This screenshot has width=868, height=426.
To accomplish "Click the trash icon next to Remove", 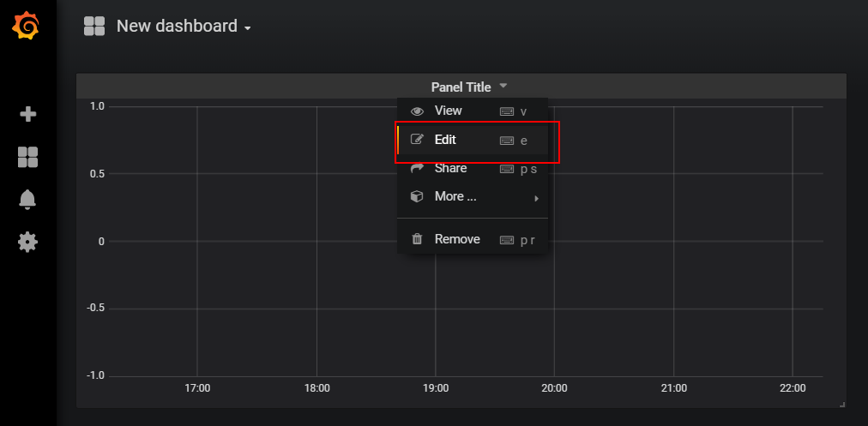I will click(x=417, y=239).
